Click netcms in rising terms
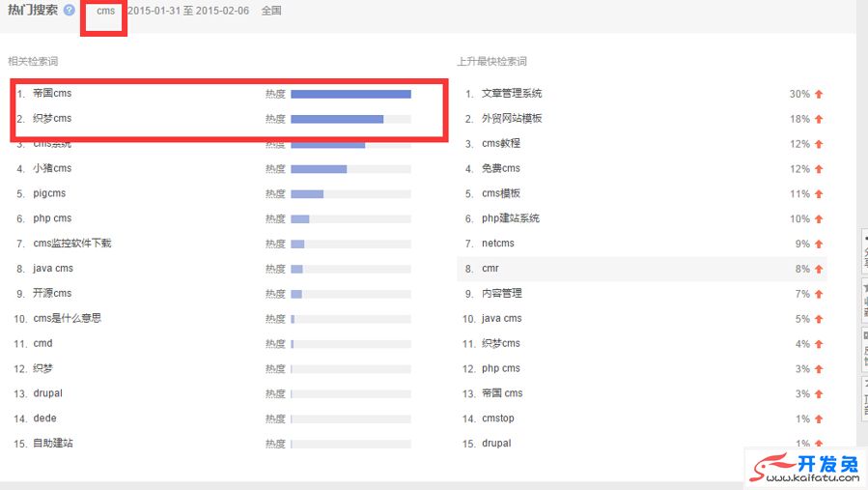 tap(497, 243)
